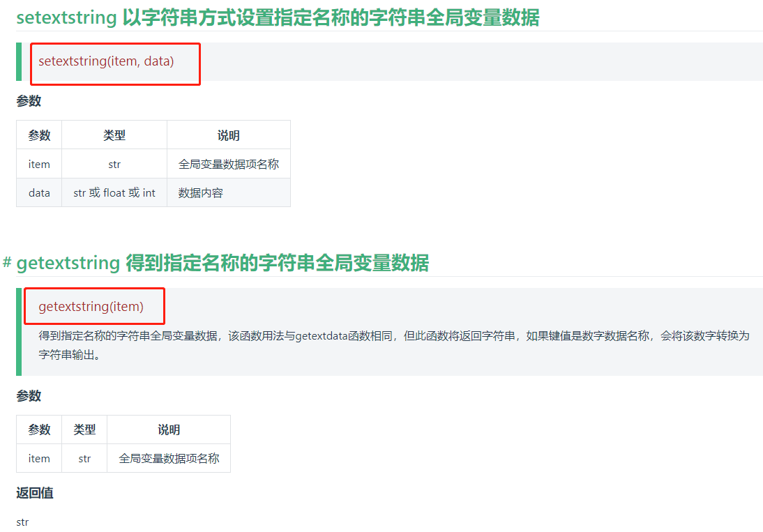Viewport: 763px width, 532px height.
Task: Click the getextstring(item) code signature
Action: click(x=91, y=307)
